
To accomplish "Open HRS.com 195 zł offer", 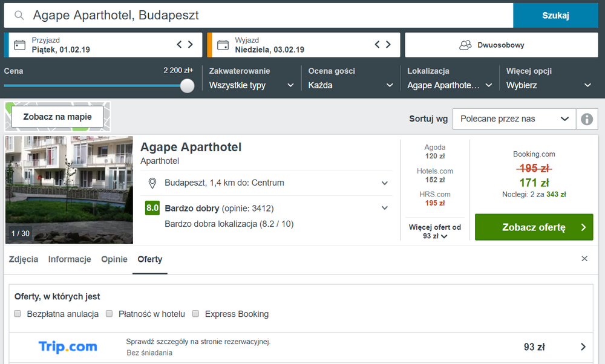I will 435,198.
